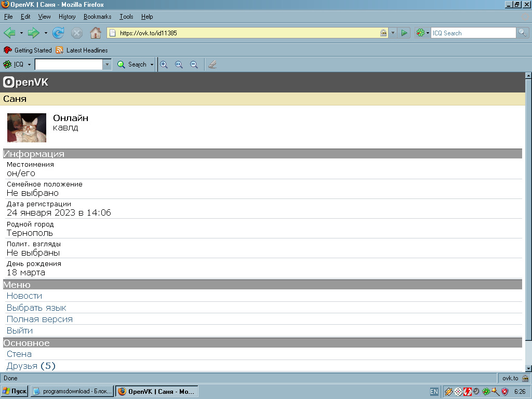532x399 pixels.
Task: Click the red shield tray icon
Action: pos(504,392)
